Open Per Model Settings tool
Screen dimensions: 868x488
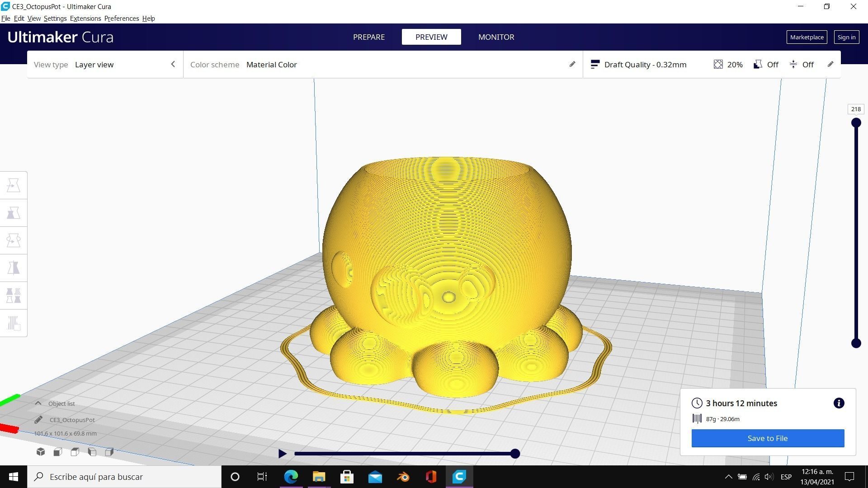pos(14,296)
